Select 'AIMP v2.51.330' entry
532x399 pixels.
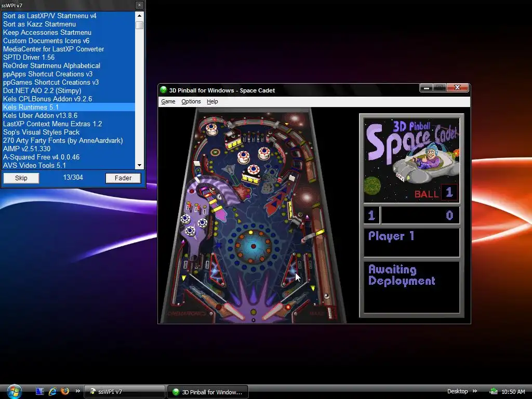69,149
